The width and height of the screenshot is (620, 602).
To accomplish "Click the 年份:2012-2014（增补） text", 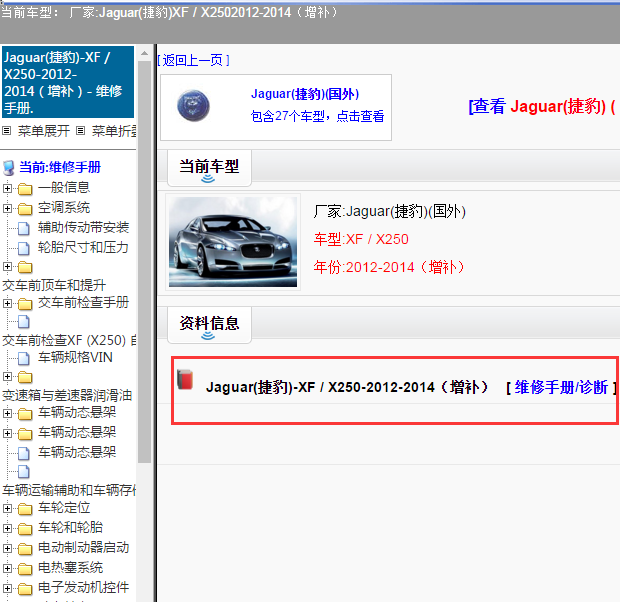I will pos(389,267).
